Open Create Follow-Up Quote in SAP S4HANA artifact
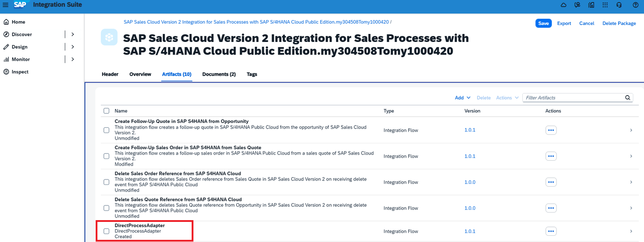 click(182, 121)
